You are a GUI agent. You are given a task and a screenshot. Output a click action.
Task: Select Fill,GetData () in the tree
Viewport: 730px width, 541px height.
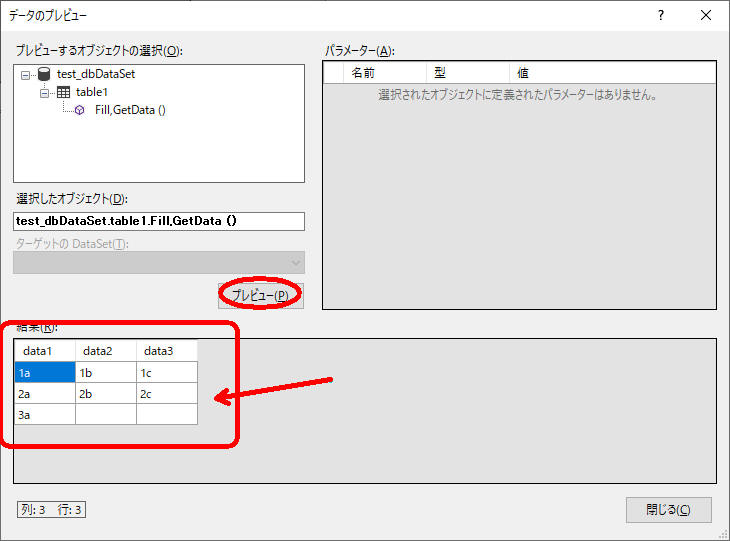click(x=130, y=110)
